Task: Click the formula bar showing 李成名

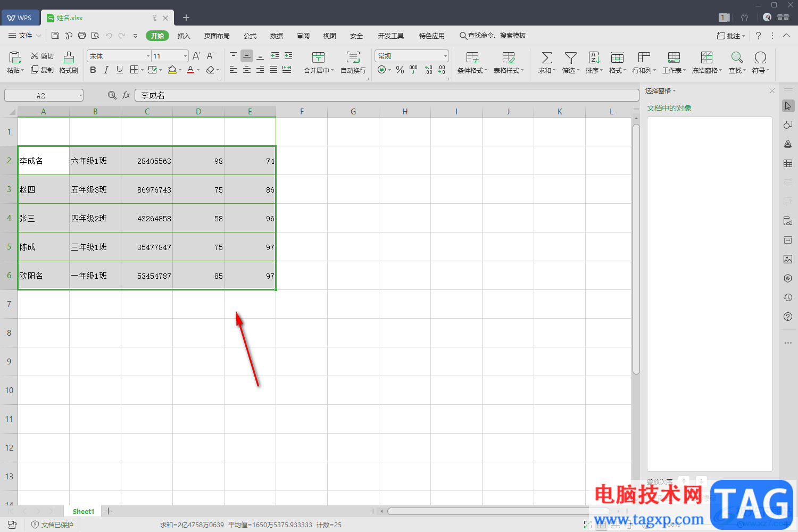Action: point(387,95)
